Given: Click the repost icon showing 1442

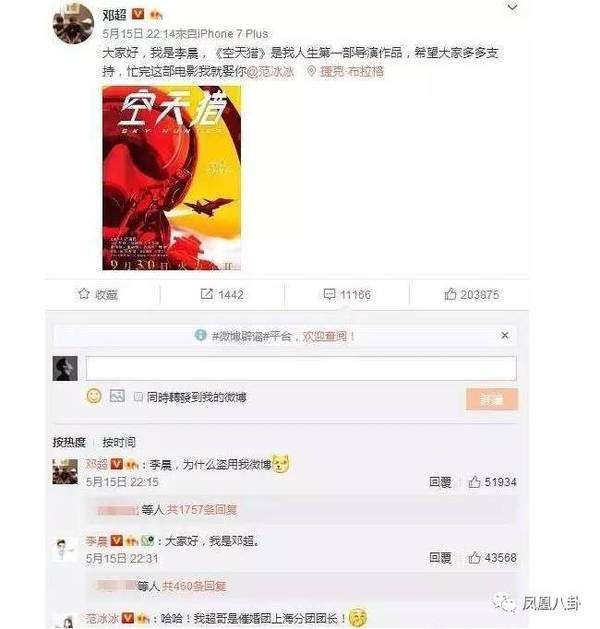Looking at the screenshot, I should coord(206,294).
